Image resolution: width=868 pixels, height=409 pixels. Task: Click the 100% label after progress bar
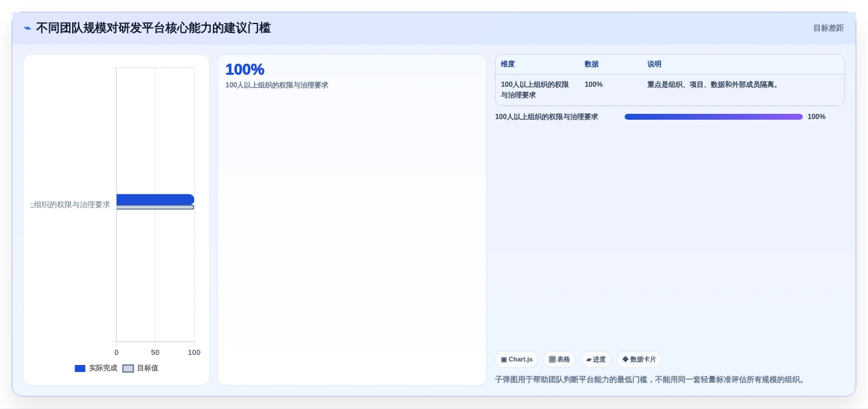click(x=816, y=117)
